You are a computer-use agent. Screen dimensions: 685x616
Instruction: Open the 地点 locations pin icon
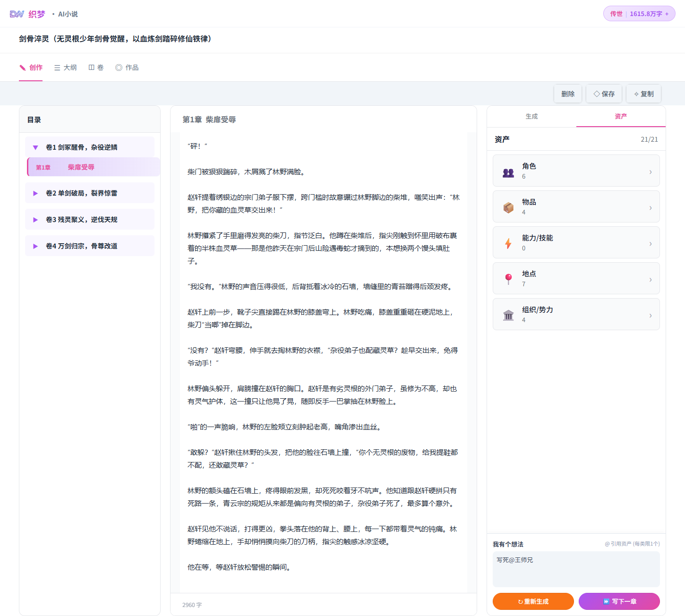(x=508, y=278)
